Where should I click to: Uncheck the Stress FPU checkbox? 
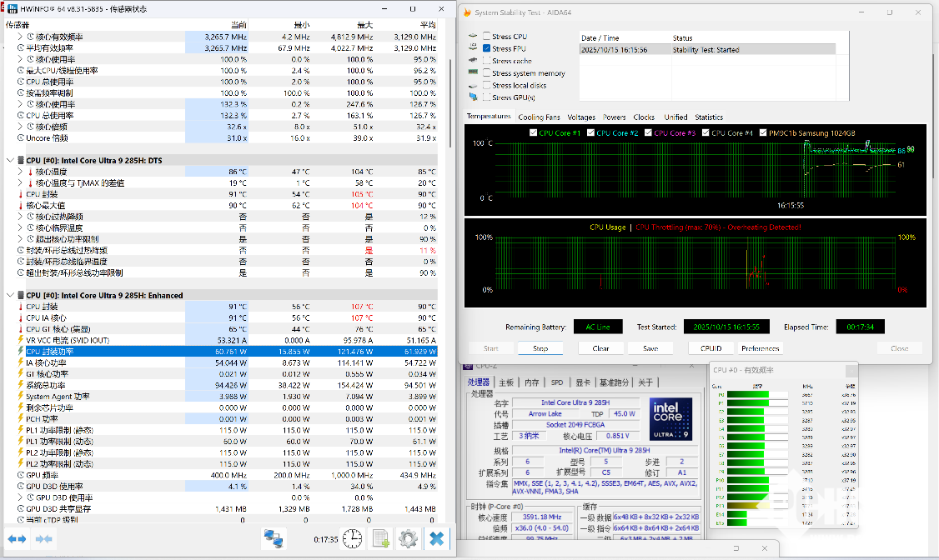[487, 49]
